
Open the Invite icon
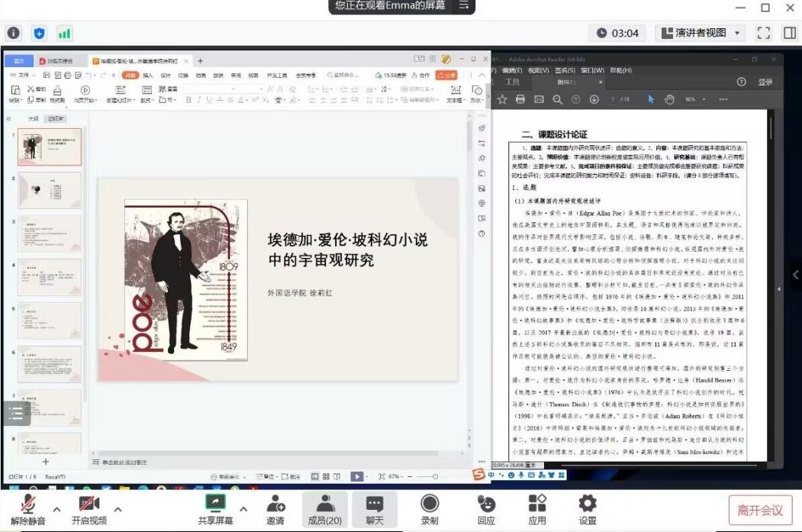click(x=275, y=504)
